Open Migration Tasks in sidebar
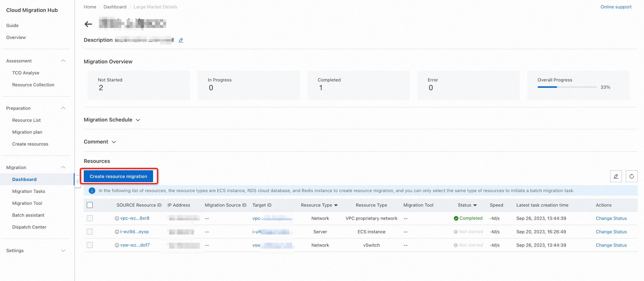 point(29,191)
